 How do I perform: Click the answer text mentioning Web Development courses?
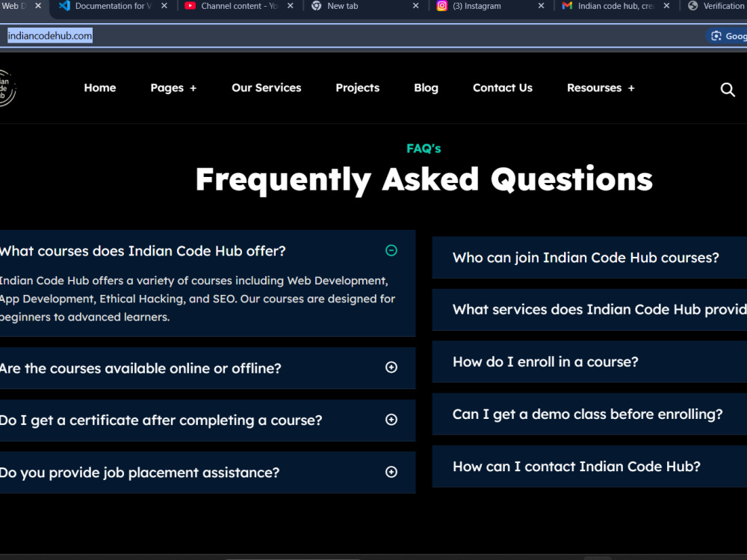coord(196,299)
